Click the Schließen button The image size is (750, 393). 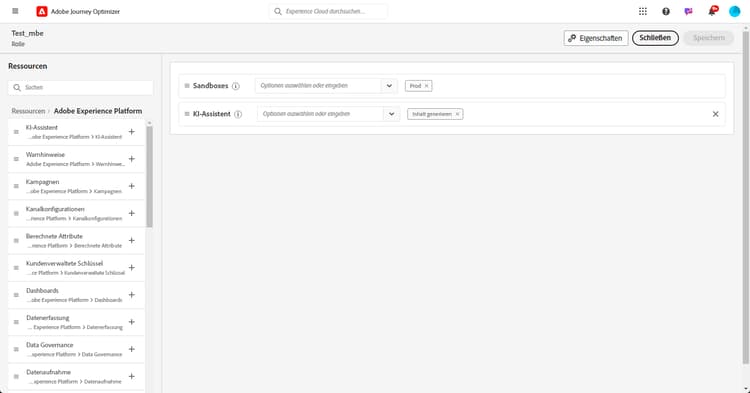tap(655, 38)
